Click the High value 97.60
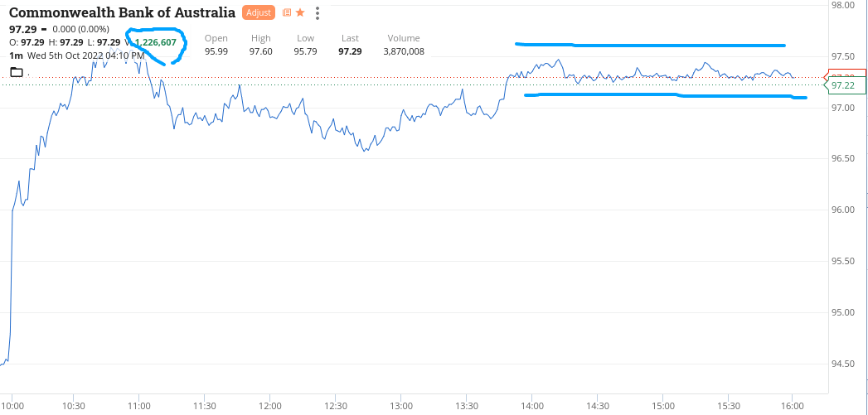868x415 pixels. click(260, 51)
